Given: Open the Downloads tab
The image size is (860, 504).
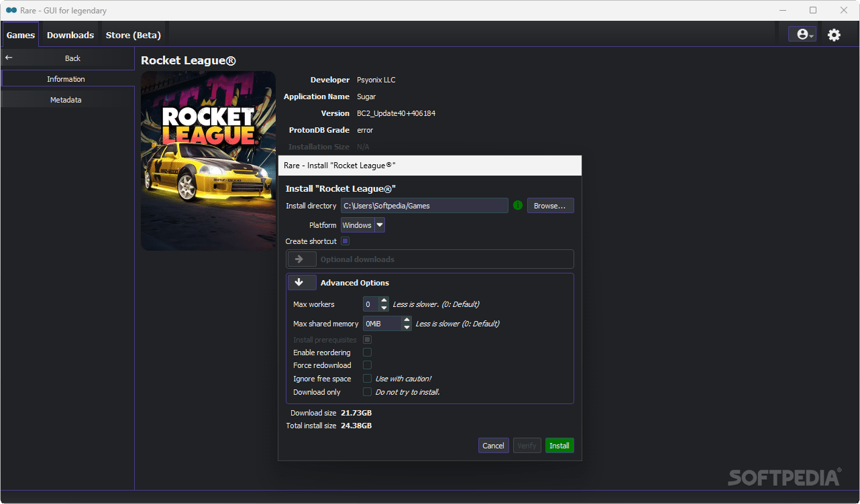Looking at the screenshot, I should (x=70, y=35).
